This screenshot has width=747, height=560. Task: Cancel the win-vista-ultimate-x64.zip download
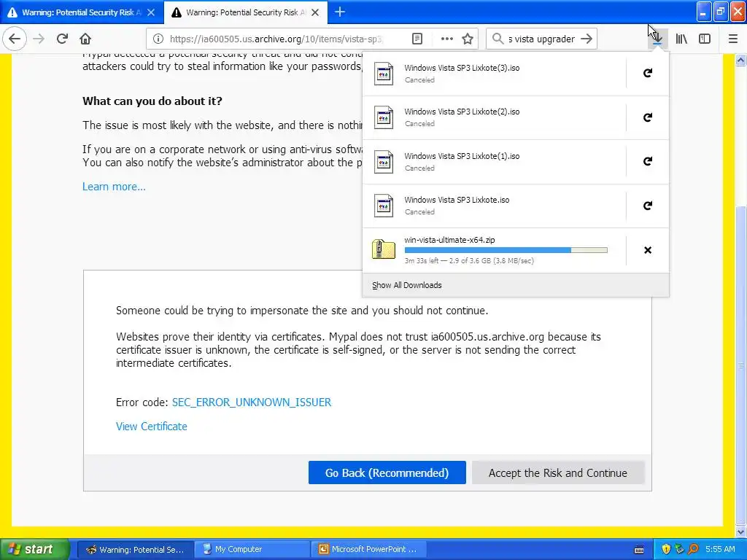(648, 250)
